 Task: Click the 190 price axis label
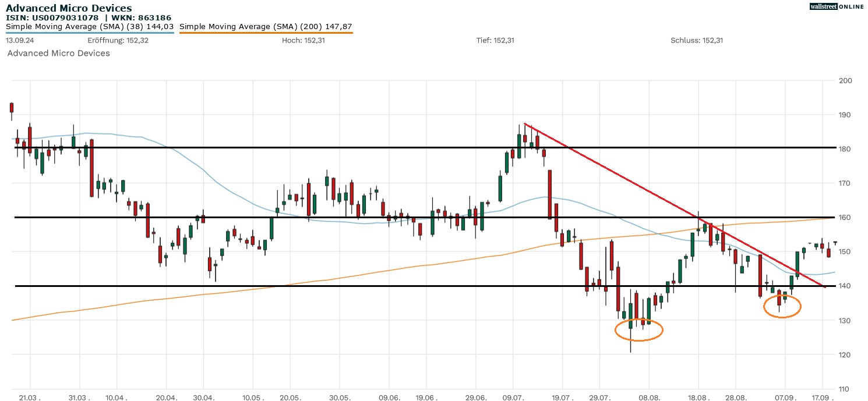pos(845,115)
